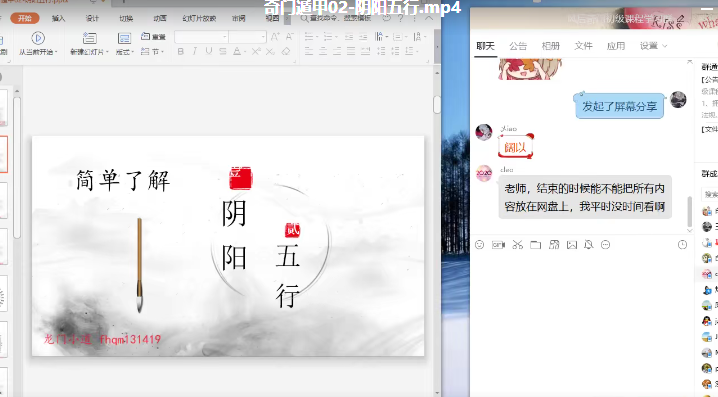Screen dimensions: 718x397
Task: Switch to the 设计 ribbon tab
Action: click(92, 18)
